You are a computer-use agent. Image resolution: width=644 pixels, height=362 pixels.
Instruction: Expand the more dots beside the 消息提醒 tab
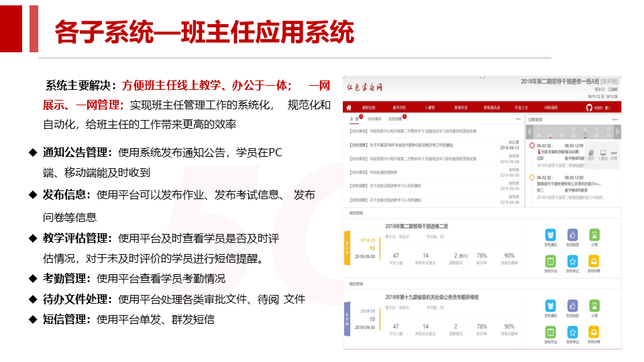coord(517,119)
